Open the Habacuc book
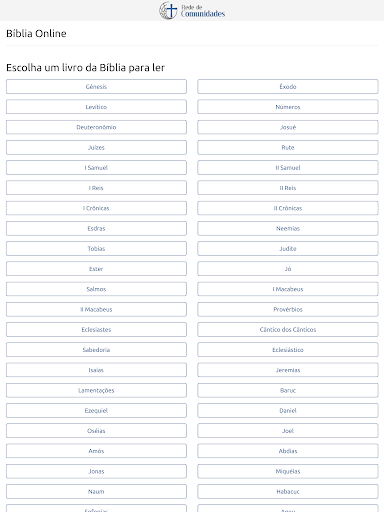384x512 pixels. [288, 492]
